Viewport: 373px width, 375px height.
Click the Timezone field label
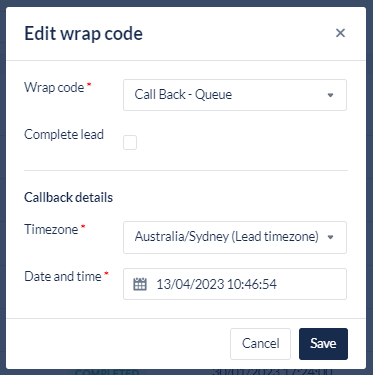point(51,229)
